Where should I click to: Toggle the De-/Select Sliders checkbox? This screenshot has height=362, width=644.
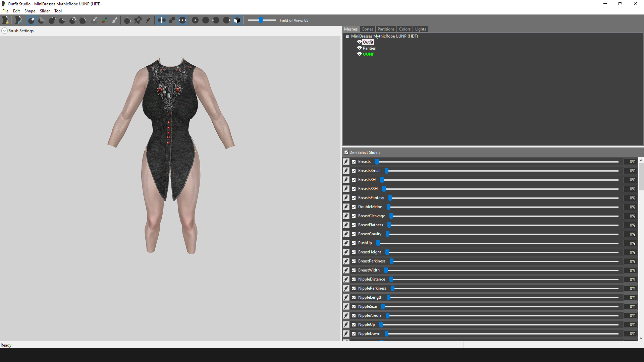[346, 152]
